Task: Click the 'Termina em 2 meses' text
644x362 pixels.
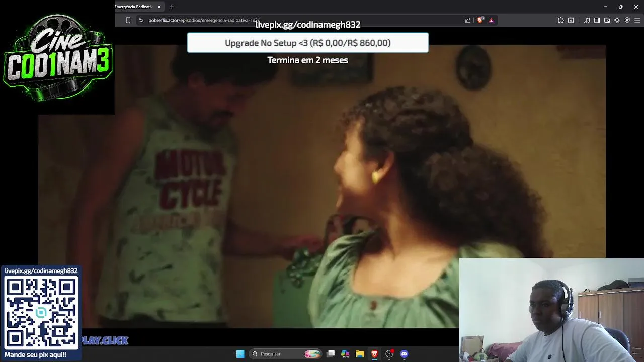Action: 308,60
